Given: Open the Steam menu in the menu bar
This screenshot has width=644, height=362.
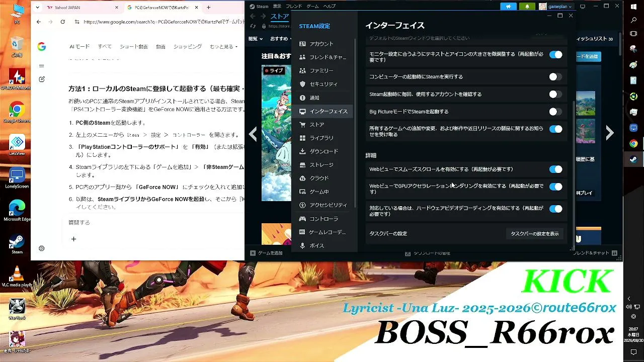Looking at the screenshot, I should coord(260,7).
